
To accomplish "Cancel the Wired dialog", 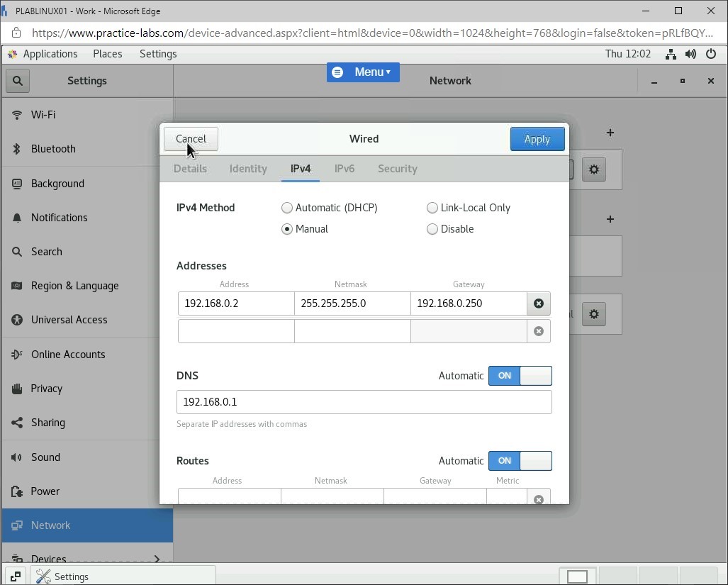I will (x=191, y=139).
